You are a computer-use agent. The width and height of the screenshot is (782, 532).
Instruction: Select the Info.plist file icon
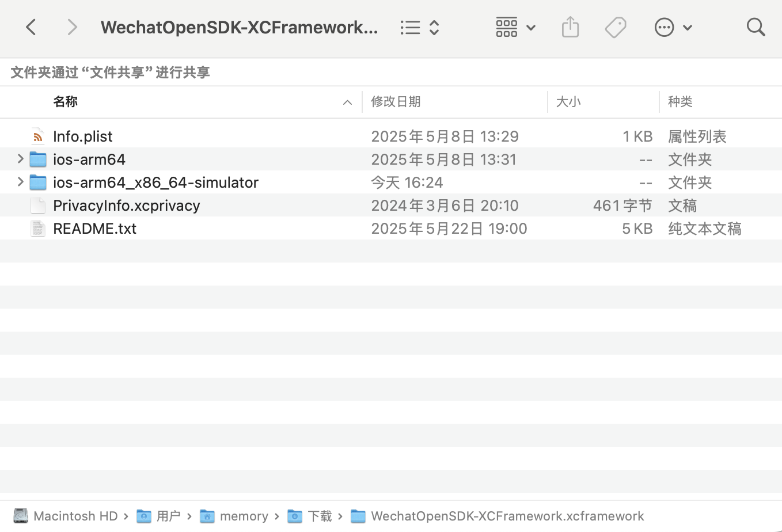38,136
